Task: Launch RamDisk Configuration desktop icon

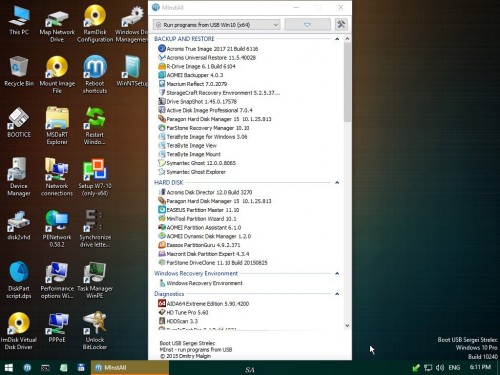Action: coord(95,23)
